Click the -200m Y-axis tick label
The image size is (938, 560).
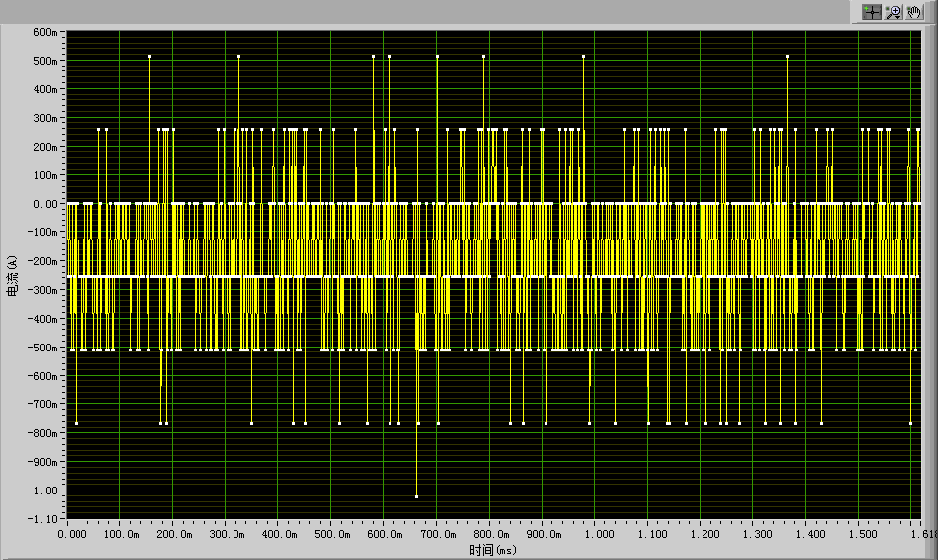click(42, 261)
